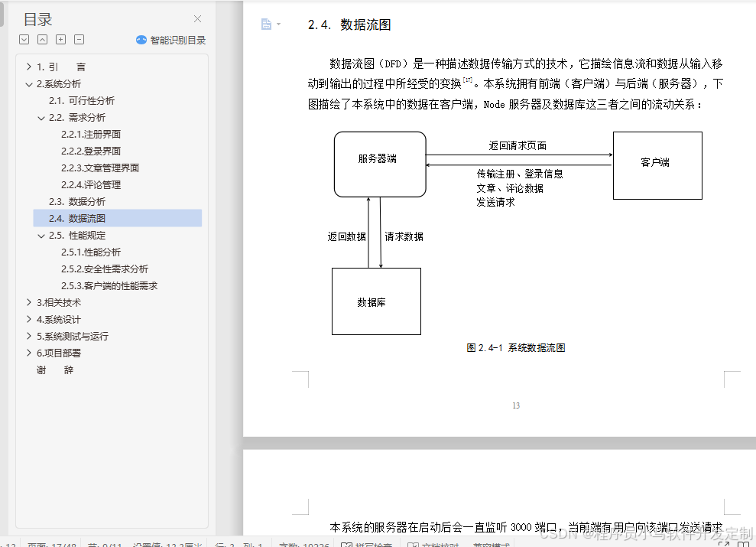Select the expand-all plus icon in TOC toolbar
The height and width of the screenshot is (547, 756).
pos(60,39)
